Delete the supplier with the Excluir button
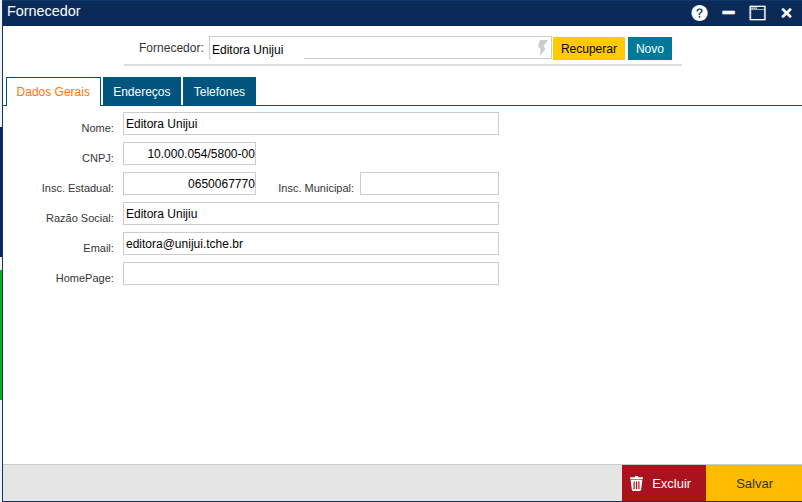 coord(663,483)
